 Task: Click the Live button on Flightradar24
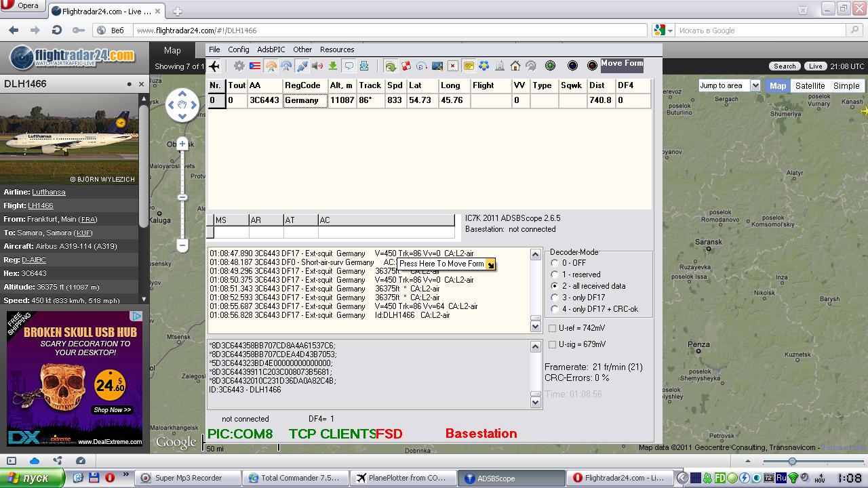815,66
